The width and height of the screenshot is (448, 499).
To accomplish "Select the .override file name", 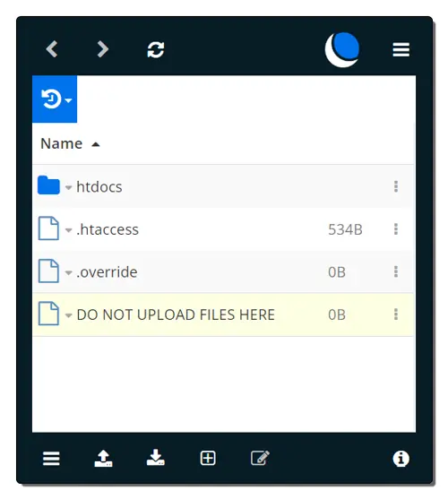I will click(x=107, y=272).
